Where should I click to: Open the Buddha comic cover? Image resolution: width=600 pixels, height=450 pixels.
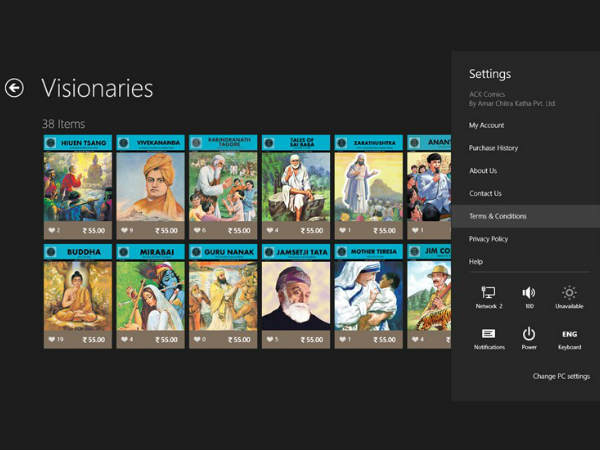(78, 296)
